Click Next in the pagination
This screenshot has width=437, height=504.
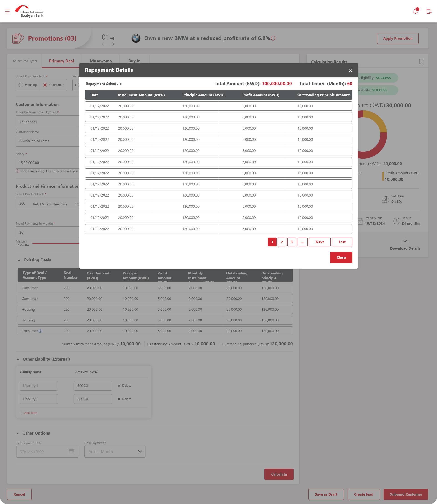pos(320,242)
